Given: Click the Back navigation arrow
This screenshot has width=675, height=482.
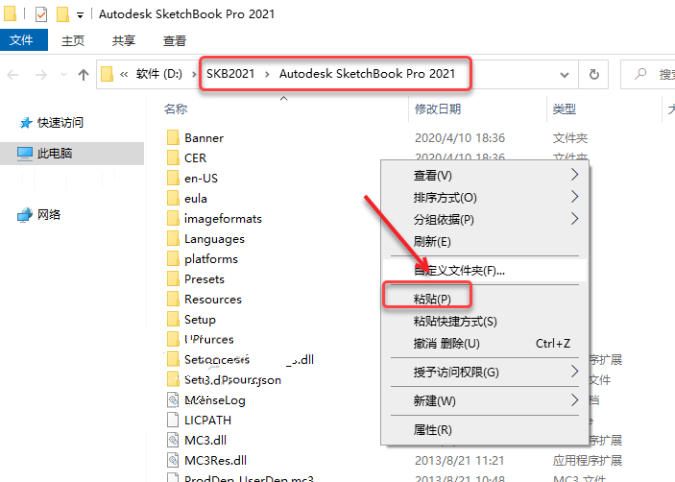Looking at the screenshot, I should (x=13, y=75).
